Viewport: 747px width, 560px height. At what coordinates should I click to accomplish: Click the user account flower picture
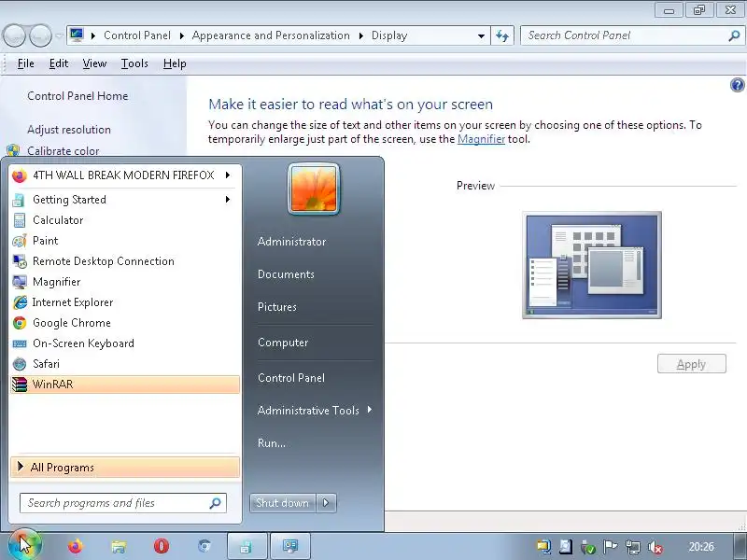314,189
